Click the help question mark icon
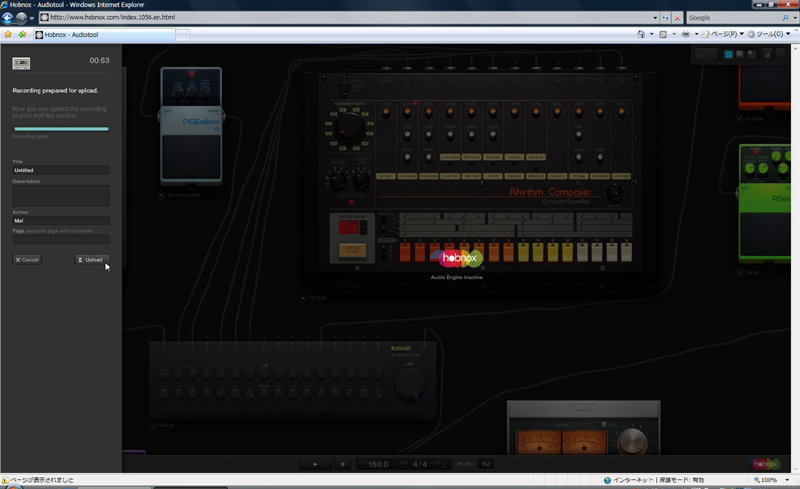The height and width of the screenshot is (489, 800). (x=781, y=54)
